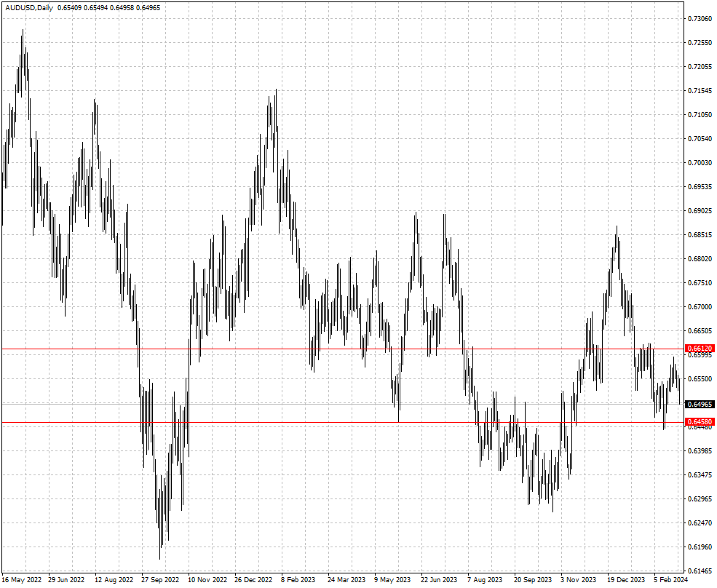Click the 16 May 2022 date label
717x588 pixels.
point(22,580)
